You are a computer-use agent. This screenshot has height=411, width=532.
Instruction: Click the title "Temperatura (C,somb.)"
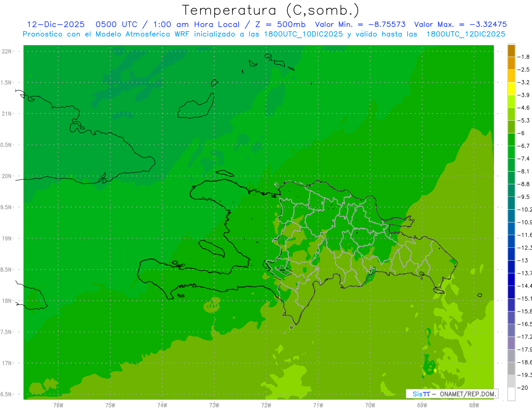271,11
